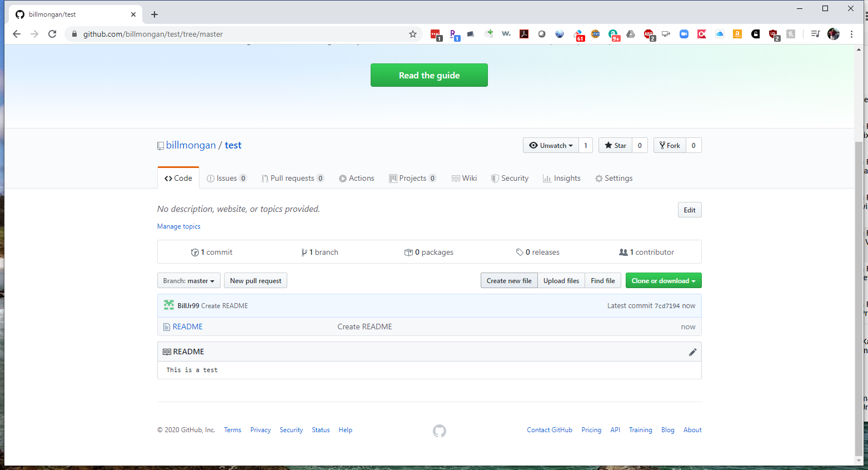
Task: Go back to previous page
Action: tap(17, 34)
